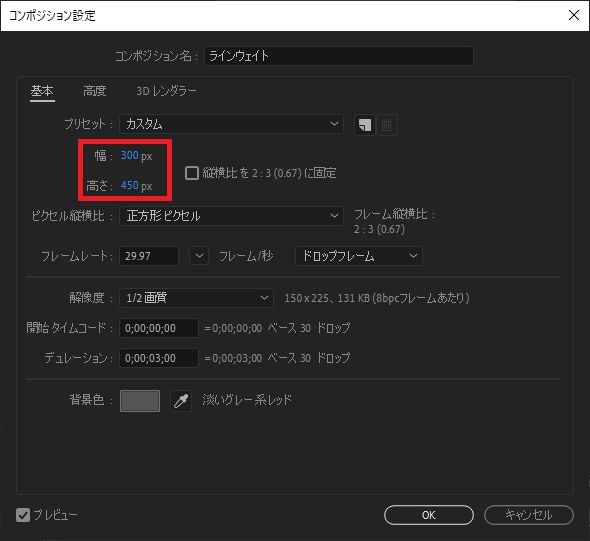
Task: Select the 基本 tab
Action: point(42,91)
